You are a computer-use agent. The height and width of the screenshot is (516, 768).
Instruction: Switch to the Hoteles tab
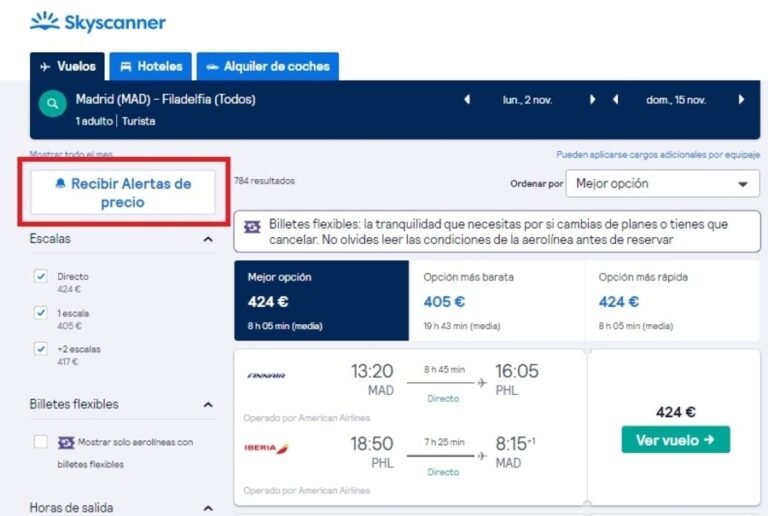coord(152,67)
